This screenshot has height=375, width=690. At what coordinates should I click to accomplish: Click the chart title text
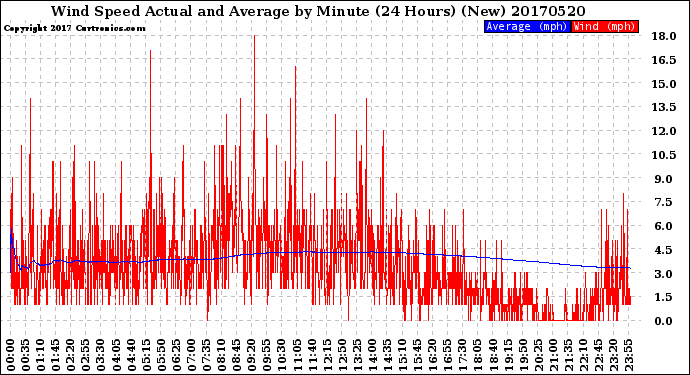[x=318, y=11]
